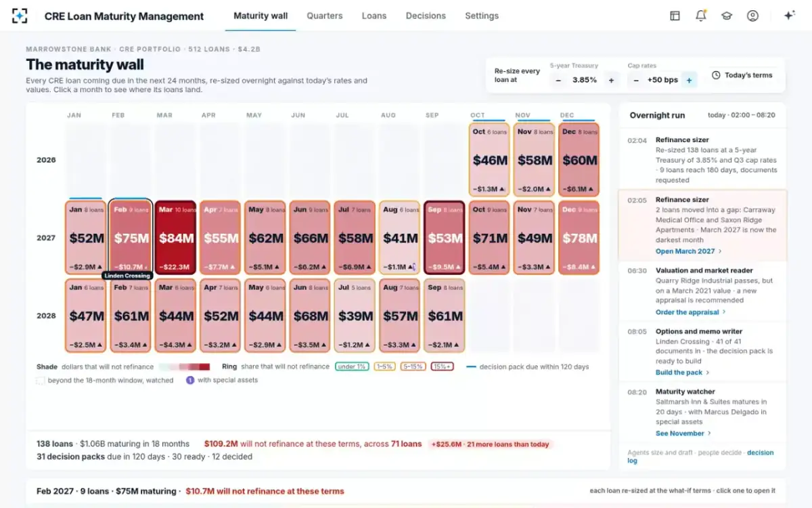This screenshot has width=812, height=508.
Task: Click the graduation cap learning icon
Action: tap(727, 16)
